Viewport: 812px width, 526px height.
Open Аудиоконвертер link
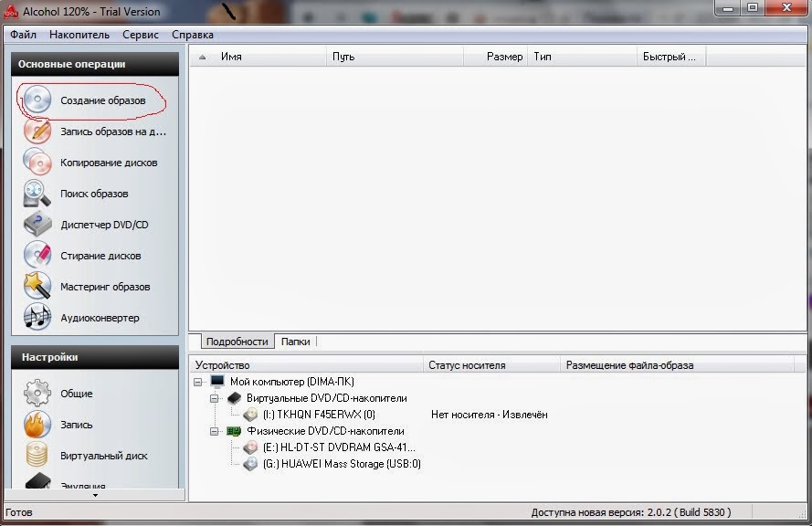click(100, 318)
